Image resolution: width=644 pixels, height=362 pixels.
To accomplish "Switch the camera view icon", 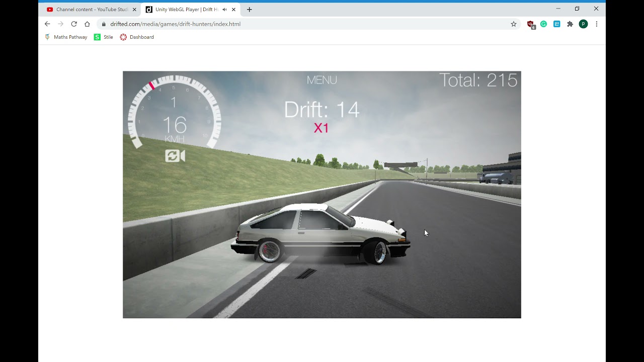I will pos(175,156).
